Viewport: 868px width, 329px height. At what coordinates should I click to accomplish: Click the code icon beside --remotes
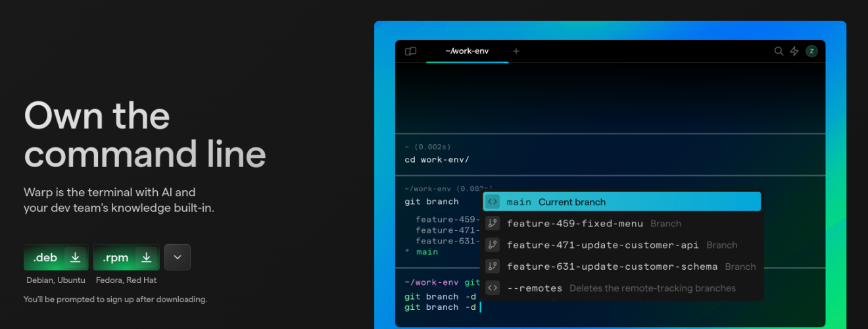pyautogui.click(x=493, y=288)
